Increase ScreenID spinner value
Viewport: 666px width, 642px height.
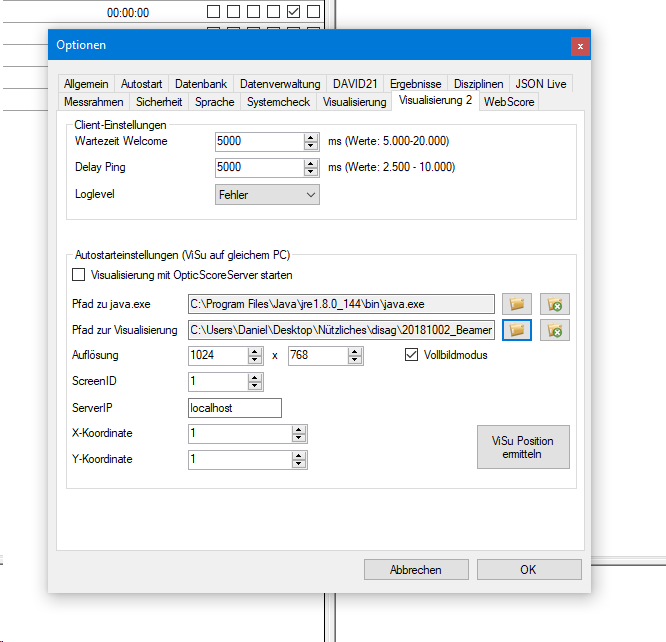point(255,377)
